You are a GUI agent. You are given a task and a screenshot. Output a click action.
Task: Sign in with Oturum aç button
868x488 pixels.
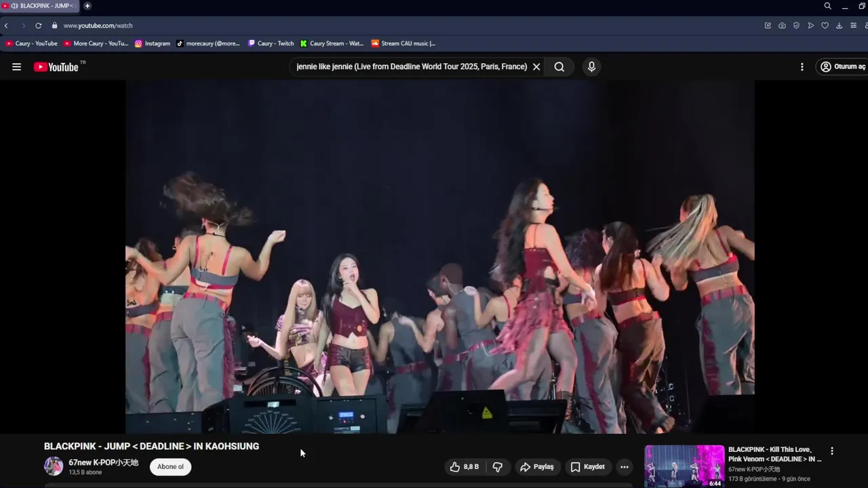click(842, 66)
